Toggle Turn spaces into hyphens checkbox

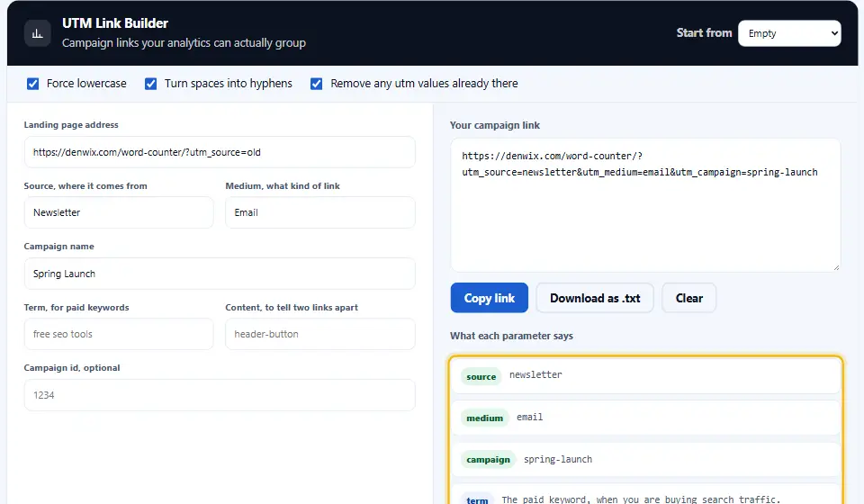coord(150,84)
